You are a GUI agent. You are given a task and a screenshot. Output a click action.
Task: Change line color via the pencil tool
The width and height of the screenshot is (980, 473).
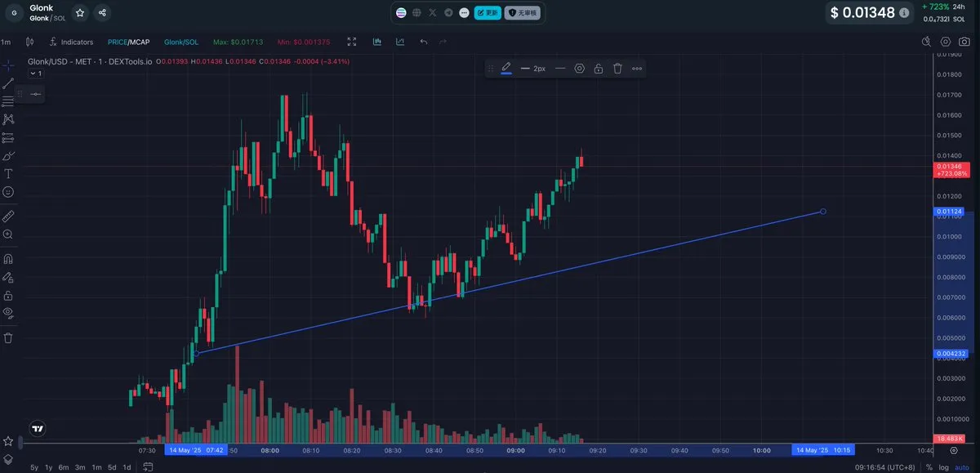tap(506, 68)
